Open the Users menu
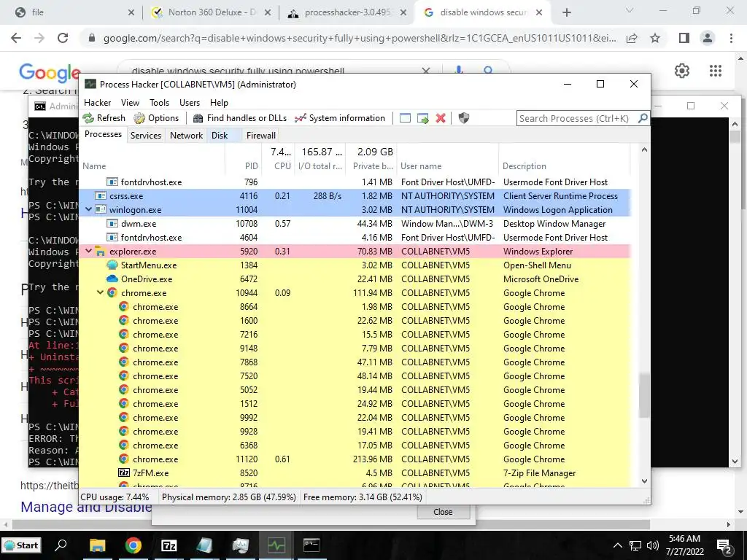Screen dimensions: 747x560 click(190, 103)
